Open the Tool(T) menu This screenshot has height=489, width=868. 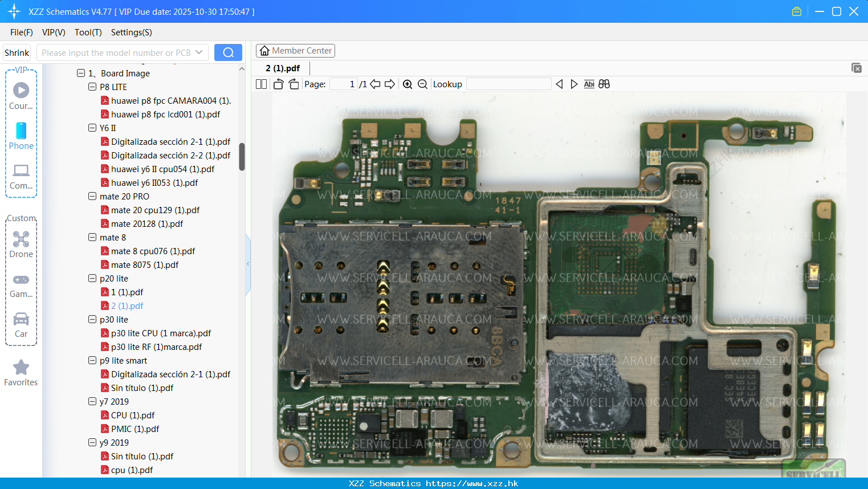pos(88,32)
